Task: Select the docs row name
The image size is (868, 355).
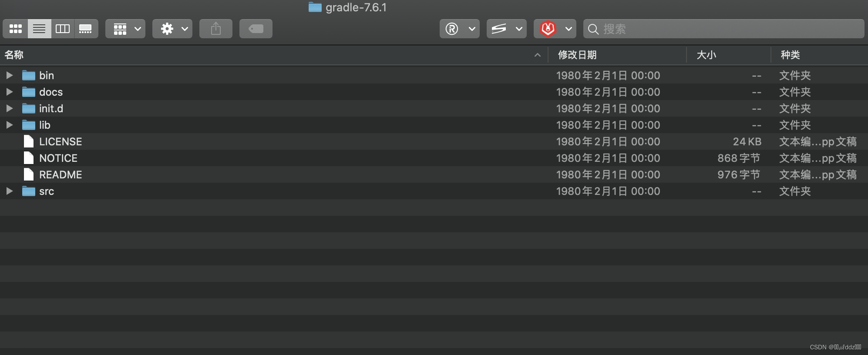Action: 51,92
